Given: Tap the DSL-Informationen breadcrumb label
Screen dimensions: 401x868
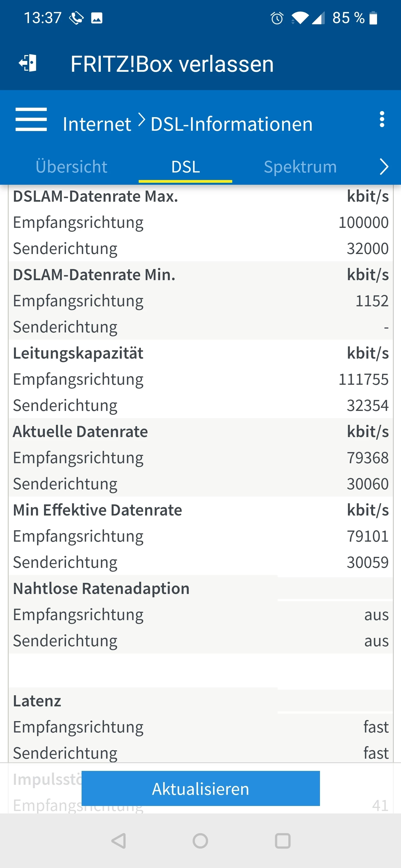Looking at the screenshot, I should pyautogui.click(x=231, y=124).
